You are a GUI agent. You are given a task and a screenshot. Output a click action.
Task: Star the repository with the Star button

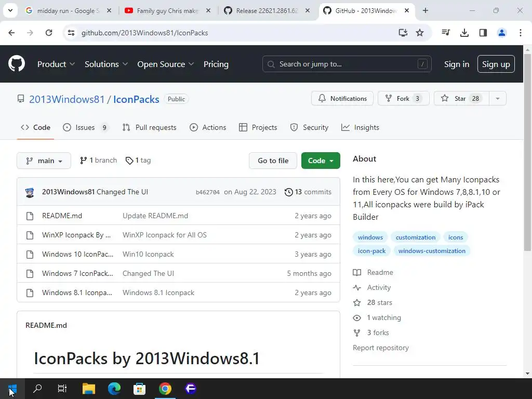[461, 98]
